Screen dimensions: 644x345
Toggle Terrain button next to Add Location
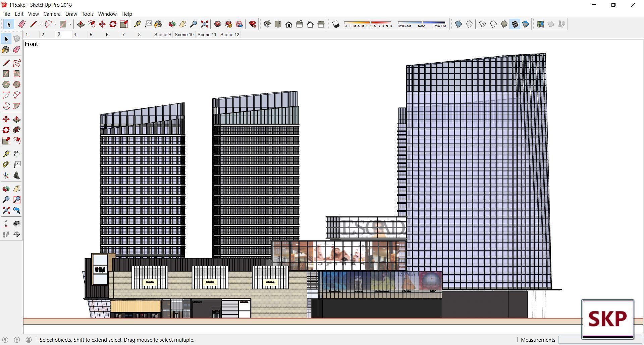551,24
